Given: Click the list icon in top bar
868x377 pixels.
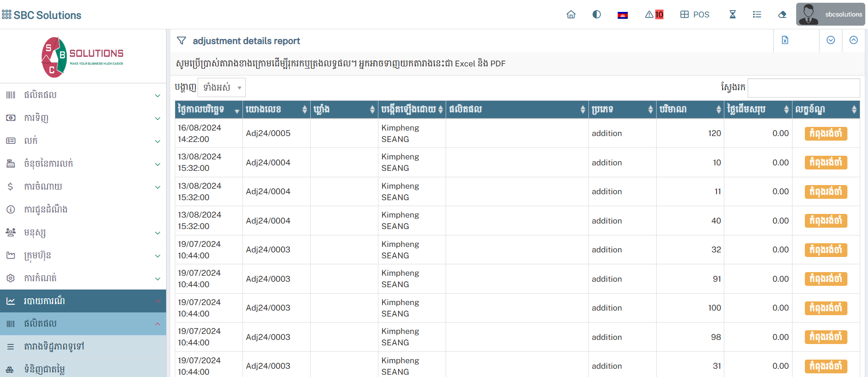Looking at the screenshot, I should (757, 15).
